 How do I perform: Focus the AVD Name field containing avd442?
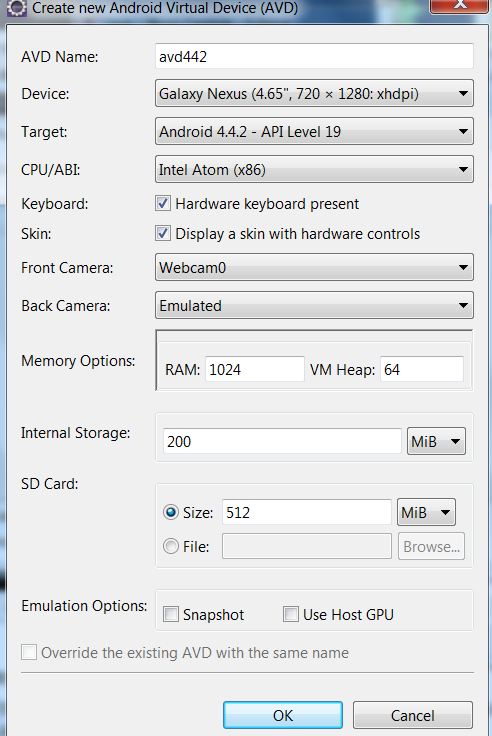click(314, 56)
